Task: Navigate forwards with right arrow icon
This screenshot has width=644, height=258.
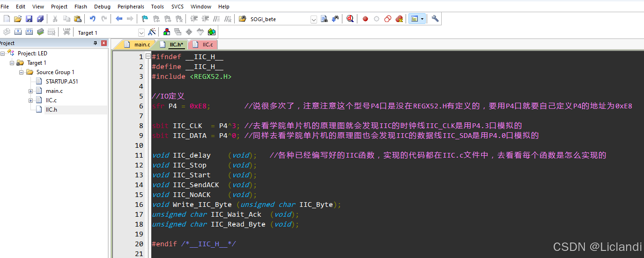Action: pyautogui.click(x=130, y=19)
